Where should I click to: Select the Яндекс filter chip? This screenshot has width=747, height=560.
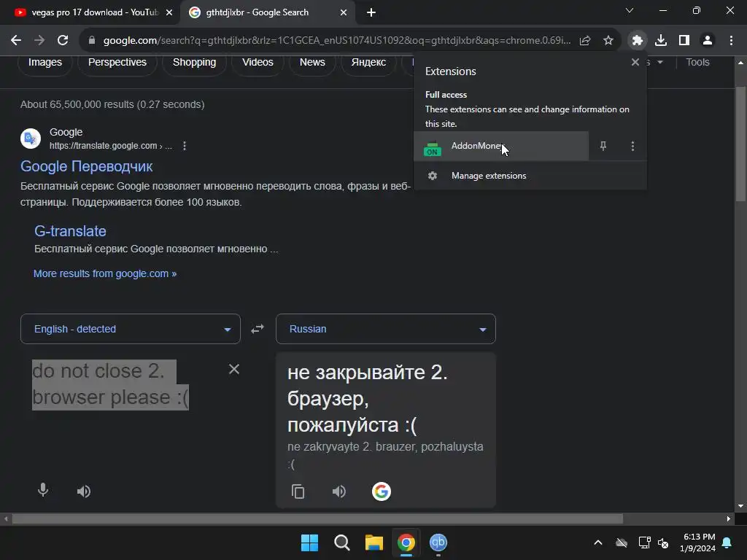pos(368,63)
